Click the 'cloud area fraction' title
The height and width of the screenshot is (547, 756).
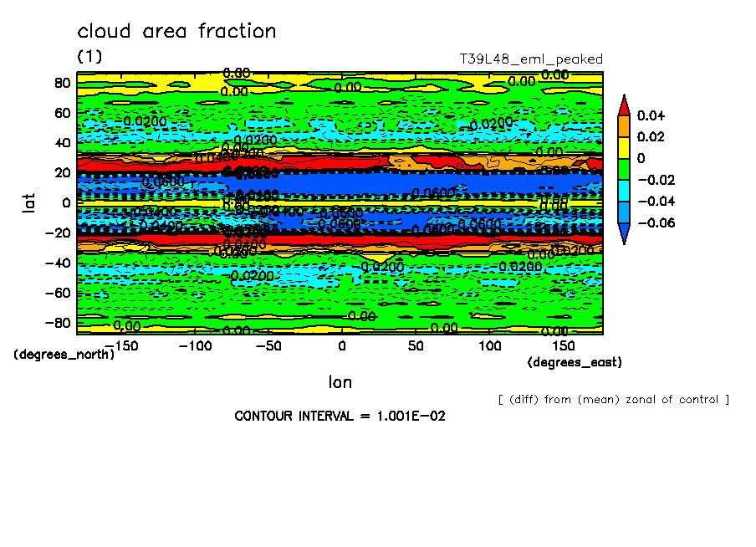click(177, 31)
